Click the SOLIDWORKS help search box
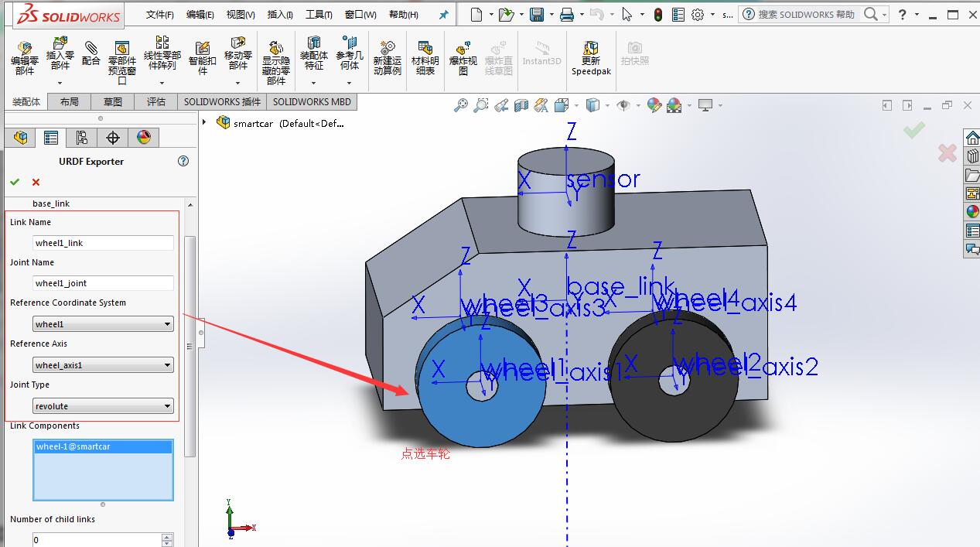 click(x=808, y=14)
